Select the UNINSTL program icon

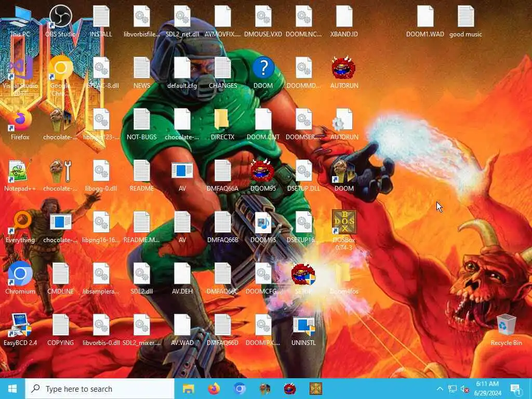(303, 330)
